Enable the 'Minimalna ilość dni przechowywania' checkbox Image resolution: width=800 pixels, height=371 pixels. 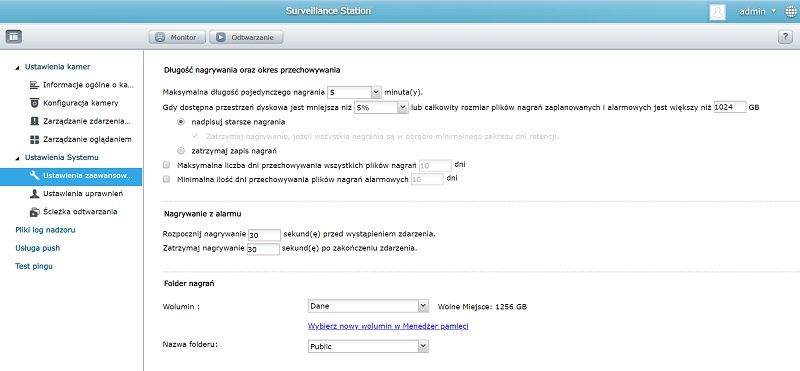click(166, 179)
